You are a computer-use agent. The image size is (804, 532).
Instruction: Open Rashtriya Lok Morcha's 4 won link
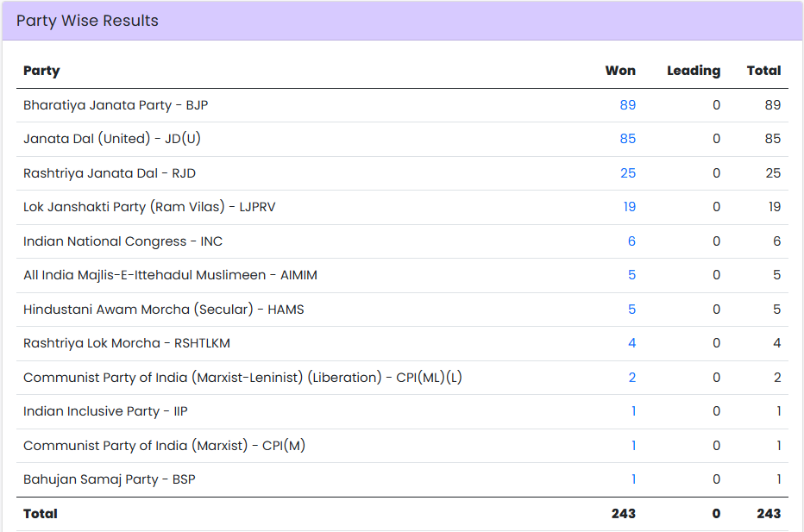pyautogui.click(x=631, y=343)
